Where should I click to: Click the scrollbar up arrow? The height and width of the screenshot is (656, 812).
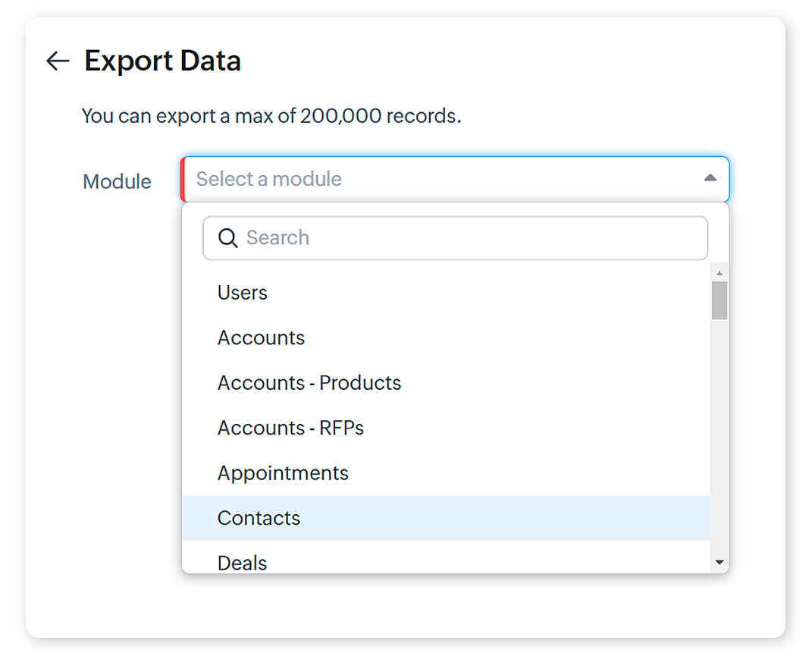720,273
